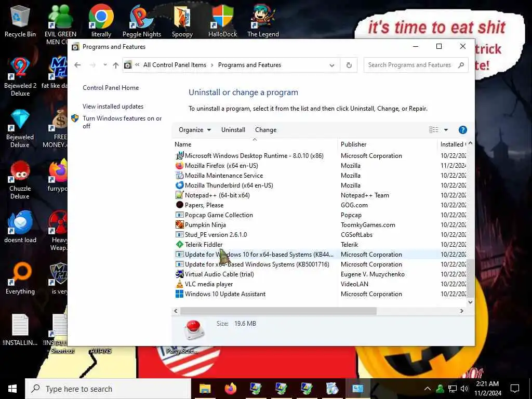Expand the address bar history dropdown

(x=332, y=65)
